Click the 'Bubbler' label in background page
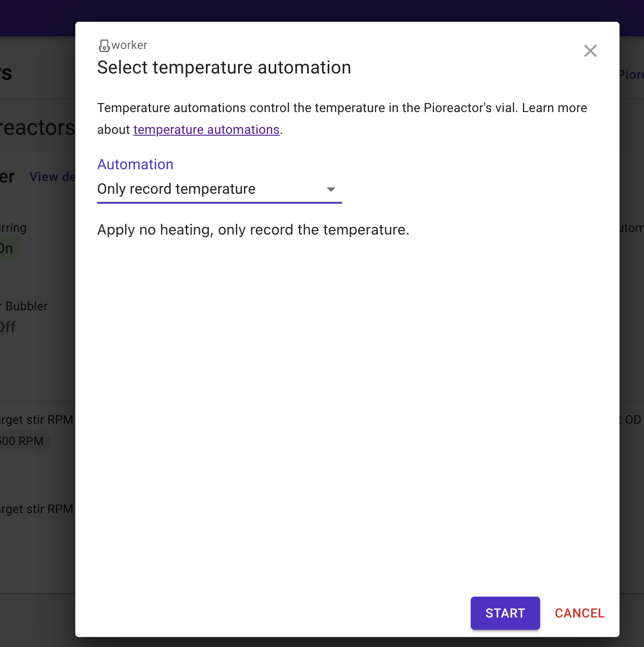 [26, 306]
